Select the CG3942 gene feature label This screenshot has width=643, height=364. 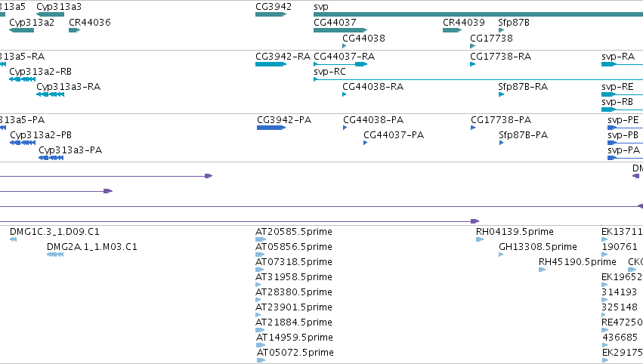pos(274,7)
